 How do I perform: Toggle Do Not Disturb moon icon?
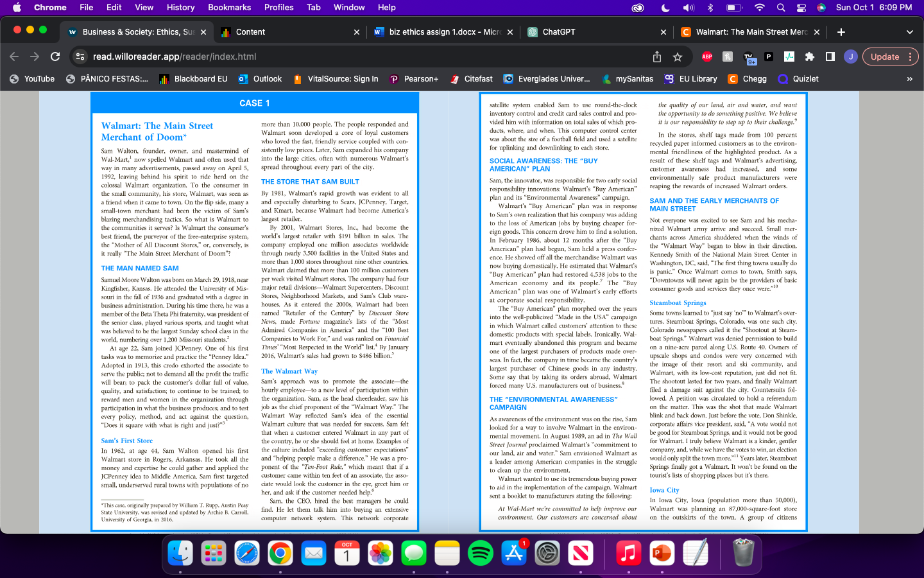[x=664, y=8]
